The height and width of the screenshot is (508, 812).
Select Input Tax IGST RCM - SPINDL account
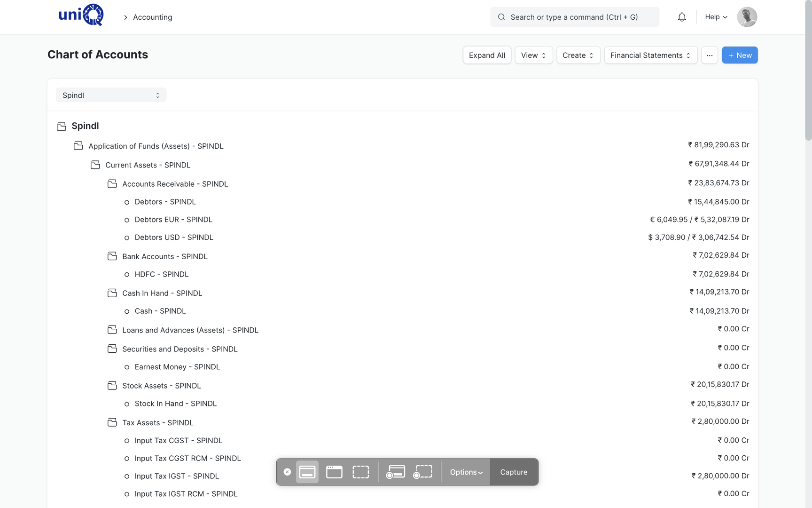tap(186, 494)
